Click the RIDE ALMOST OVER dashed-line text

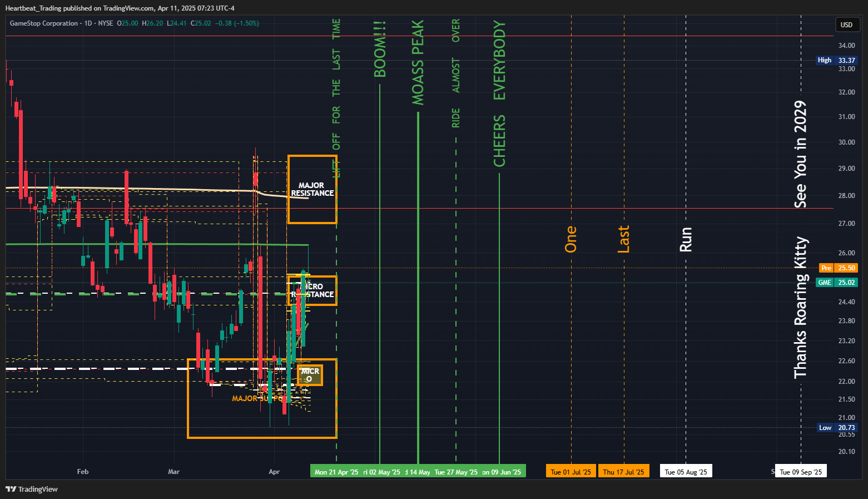[x=456, y=73]
